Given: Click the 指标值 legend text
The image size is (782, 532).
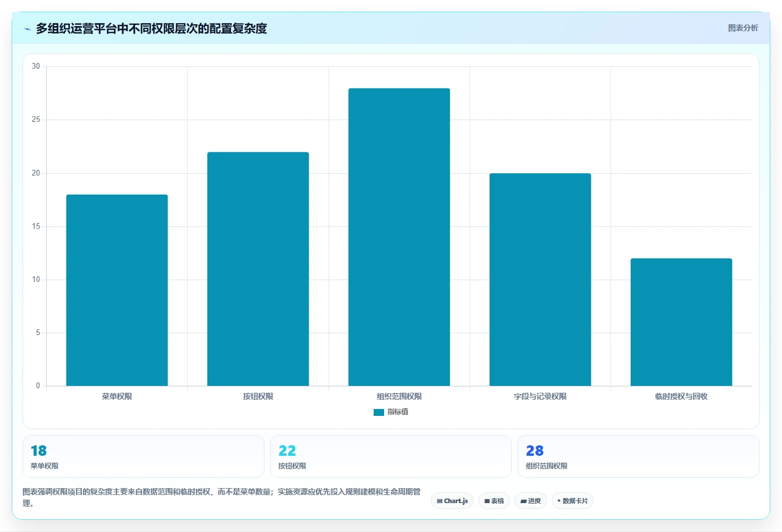Looking at the screenshot, I should click(x=398, y=412).
